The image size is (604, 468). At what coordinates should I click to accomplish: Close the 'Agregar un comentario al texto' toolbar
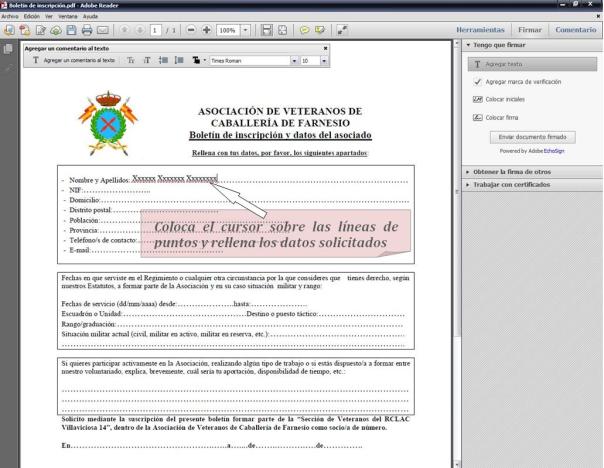326,48
